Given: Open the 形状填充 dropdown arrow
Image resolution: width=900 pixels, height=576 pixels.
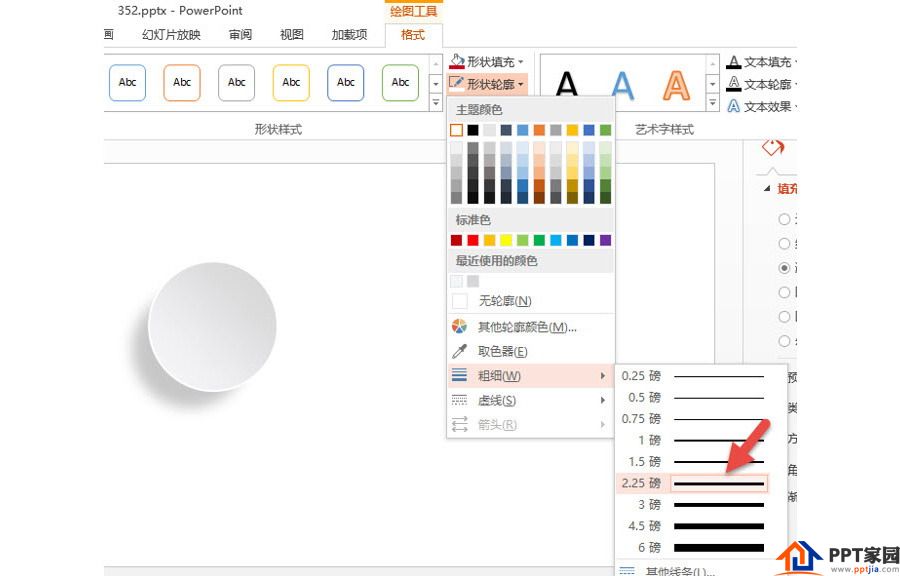Looking at the screenshot, I should coord(521,62).
